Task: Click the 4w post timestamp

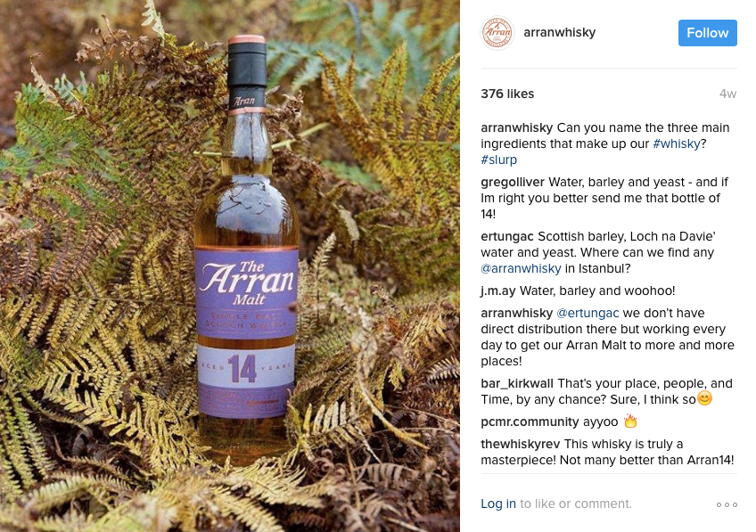Action: [x=727, y=94]
